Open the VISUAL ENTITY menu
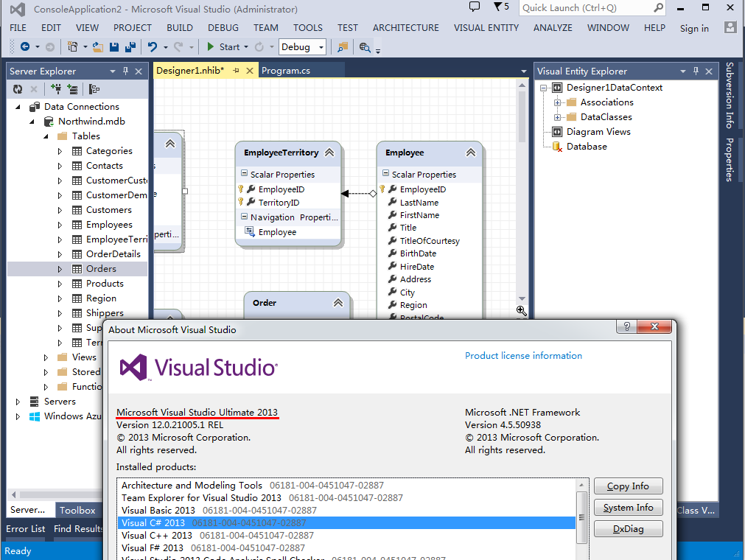The height and width of the screenshot is (560, 745). (486, 27)
